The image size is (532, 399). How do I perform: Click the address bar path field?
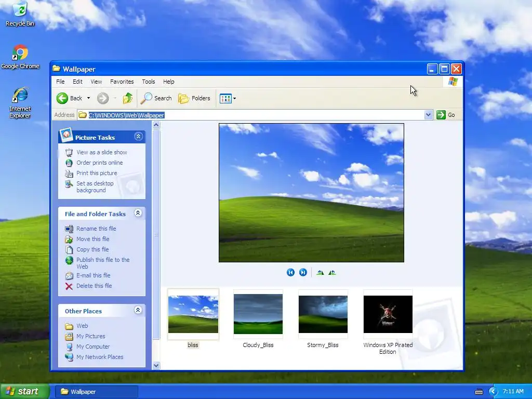pyautogui.click(x=251, y=115)
